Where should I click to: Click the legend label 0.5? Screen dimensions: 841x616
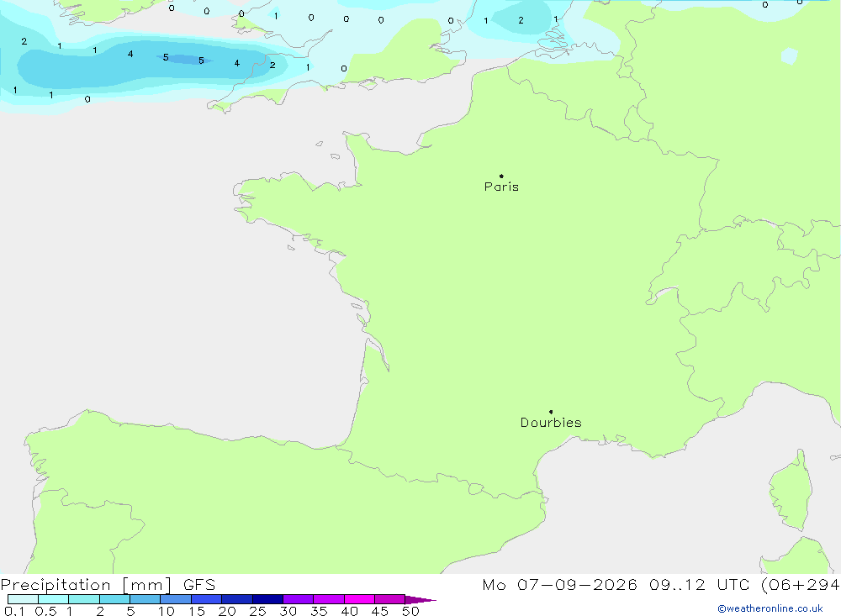point(45,611)
